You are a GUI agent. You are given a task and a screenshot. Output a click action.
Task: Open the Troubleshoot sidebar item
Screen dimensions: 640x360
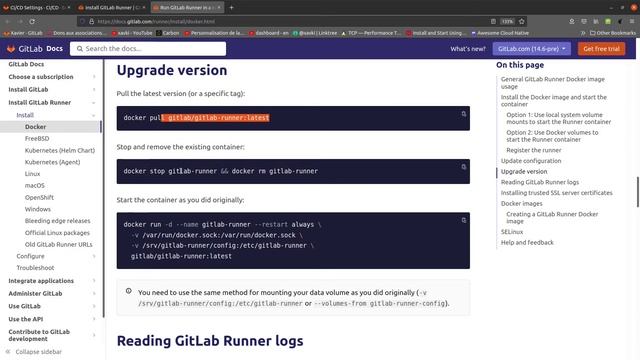point(35,268)
